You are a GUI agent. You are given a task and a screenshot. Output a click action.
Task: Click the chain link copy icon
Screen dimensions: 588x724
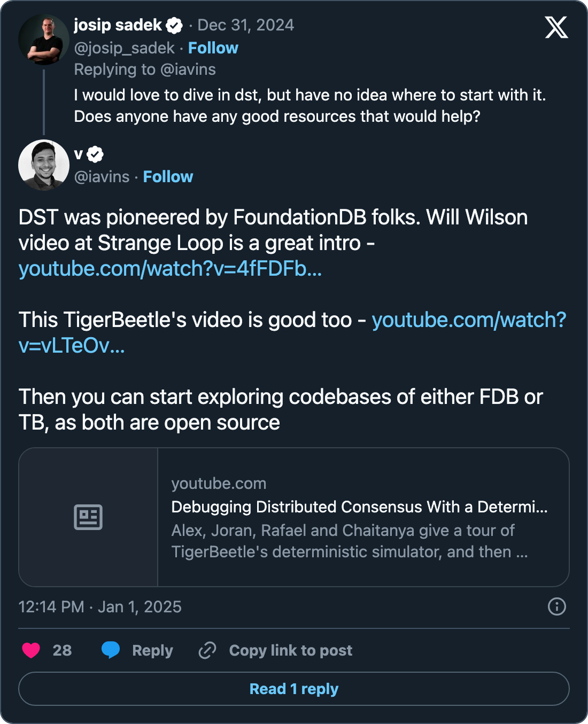pos(207,650)
